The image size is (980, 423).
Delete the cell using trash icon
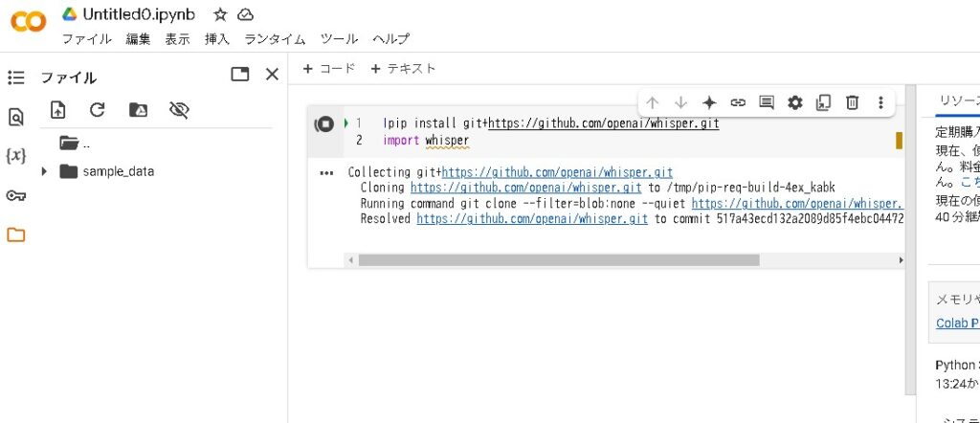[852, 102]
